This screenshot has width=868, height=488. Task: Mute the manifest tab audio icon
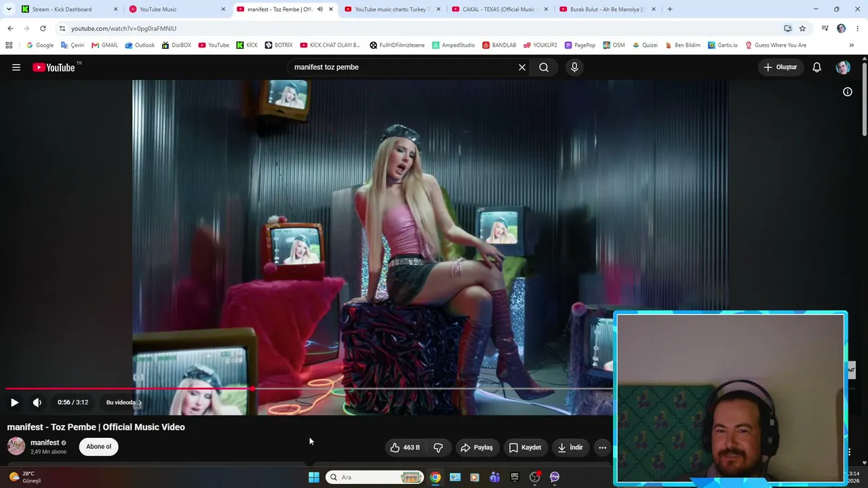click(x=320, y=9)
